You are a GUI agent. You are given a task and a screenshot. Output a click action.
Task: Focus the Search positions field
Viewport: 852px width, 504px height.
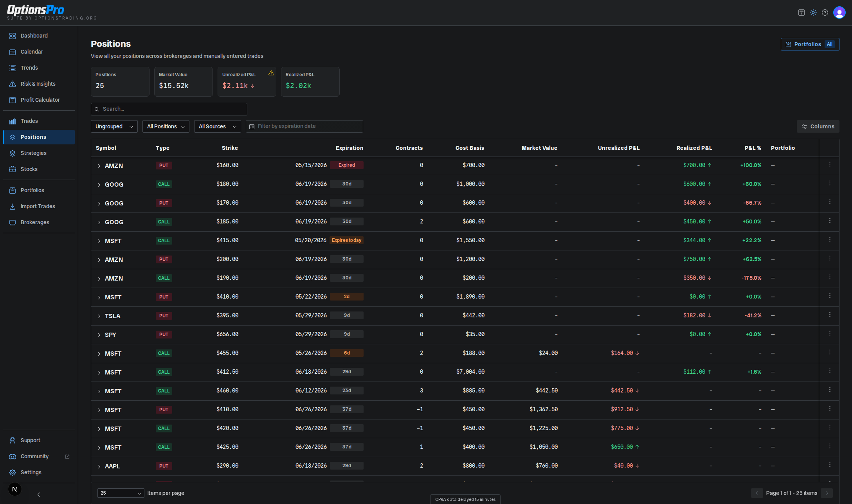169,109
